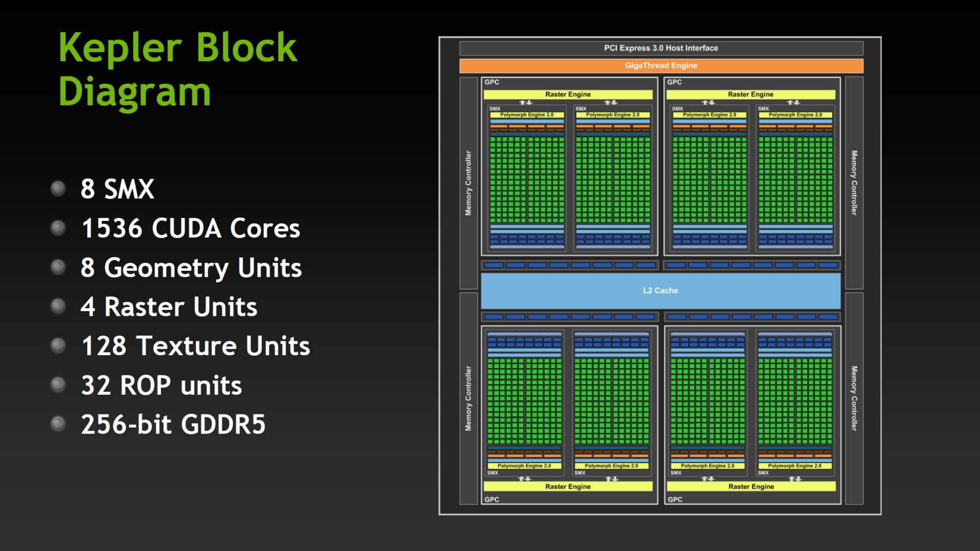Select the "256-bit GDDR5" bullet line
This screenshot has height=551, width=980.
click(173, 425)
